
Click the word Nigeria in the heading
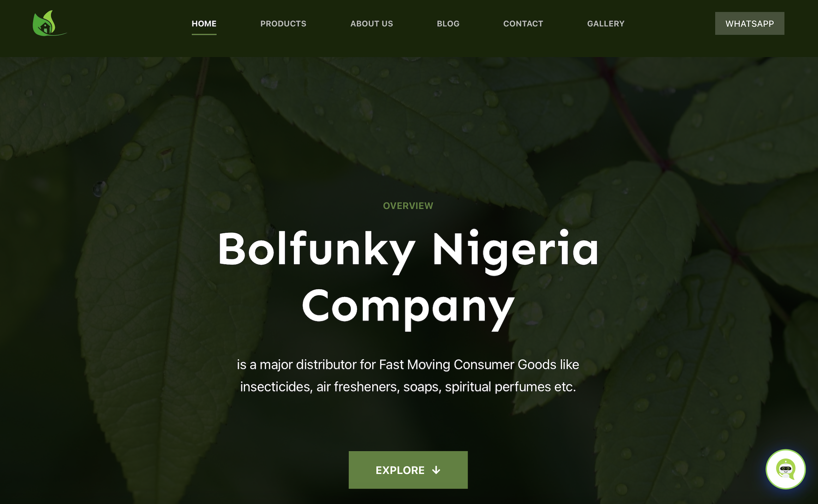click(x=516, y=249)
